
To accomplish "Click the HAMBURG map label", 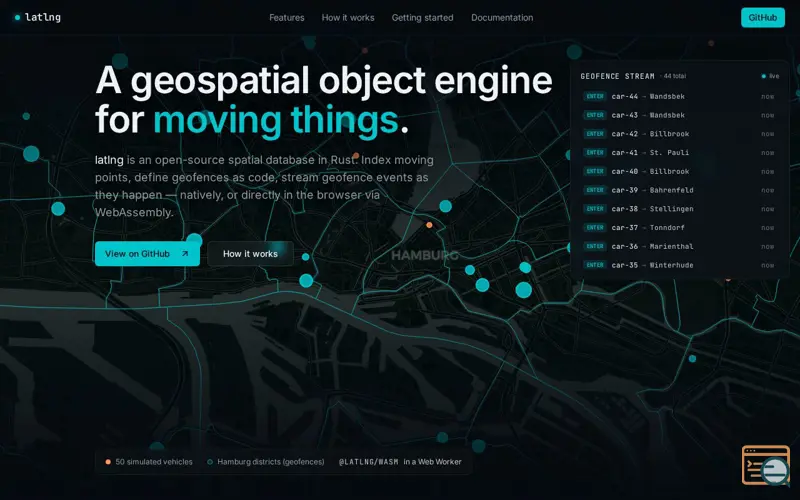I will pyautogui.click(x=424, y=256).
